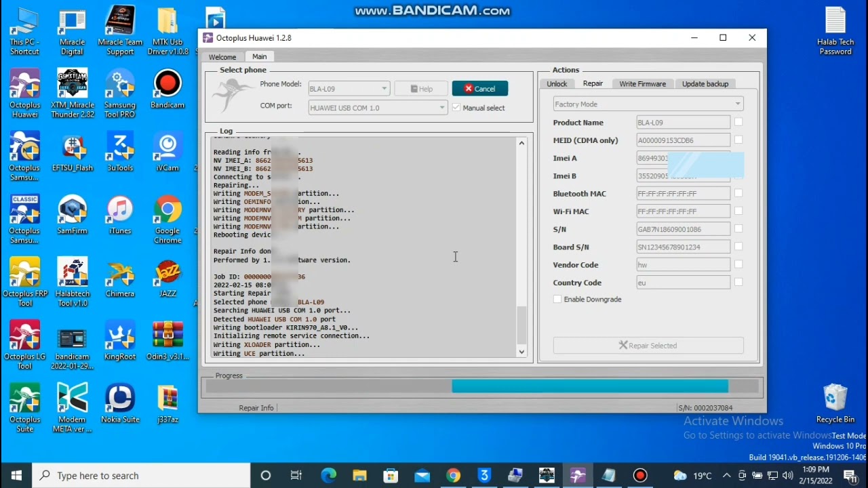
Task: Tick the MEID (CDMA only) checkbox
Action: tap(738, 140)
